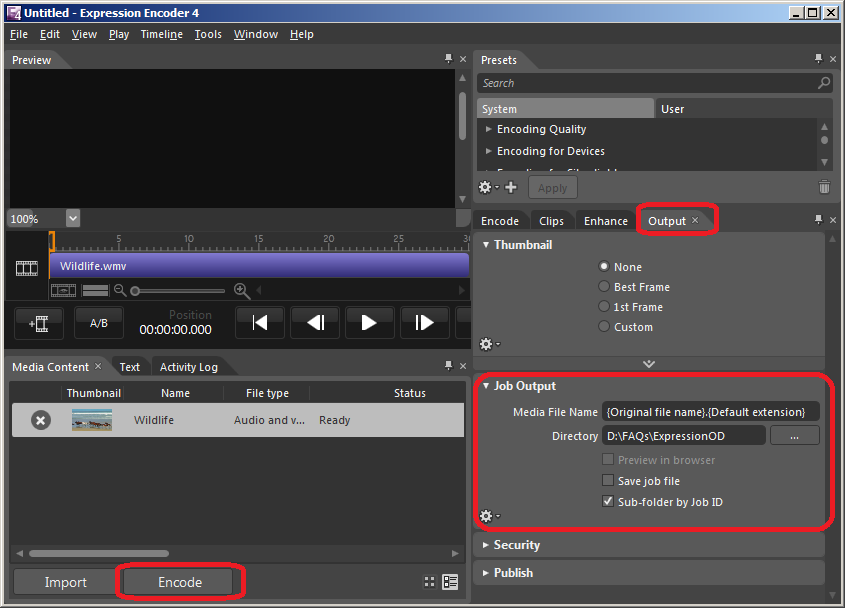Enable the Save job file checkbox
This screenshot has width=845, height=608.
608,480
